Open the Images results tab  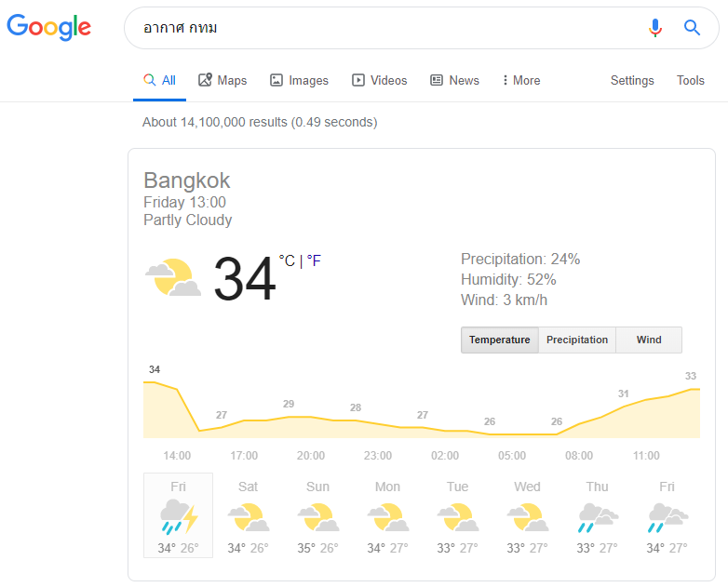pyautogui.click(x=299, y=81)
